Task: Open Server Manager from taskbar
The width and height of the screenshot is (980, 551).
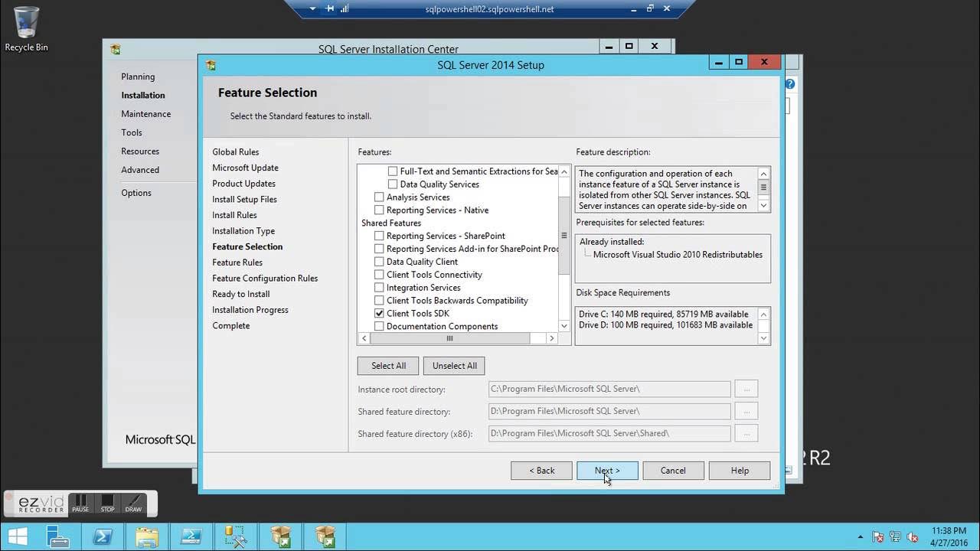Action: pos(58,536)
